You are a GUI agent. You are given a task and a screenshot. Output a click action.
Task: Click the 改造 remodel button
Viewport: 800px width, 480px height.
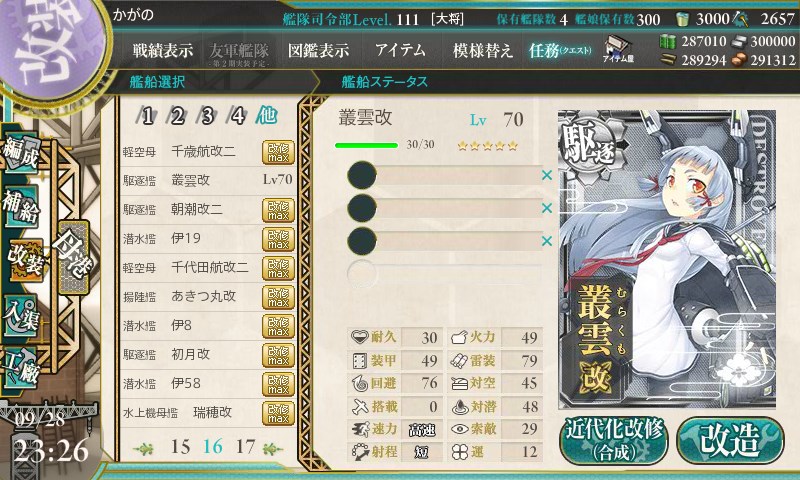click(x=730, y=440)
